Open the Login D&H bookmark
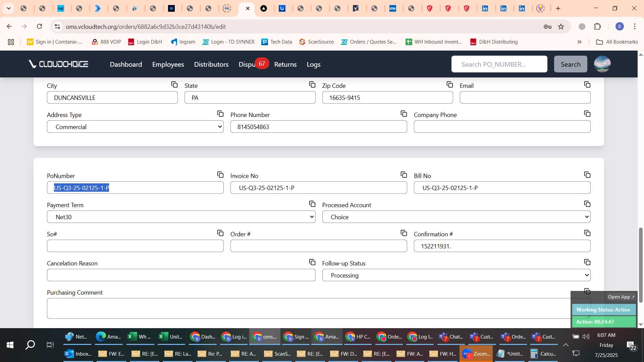 [145, 42]
